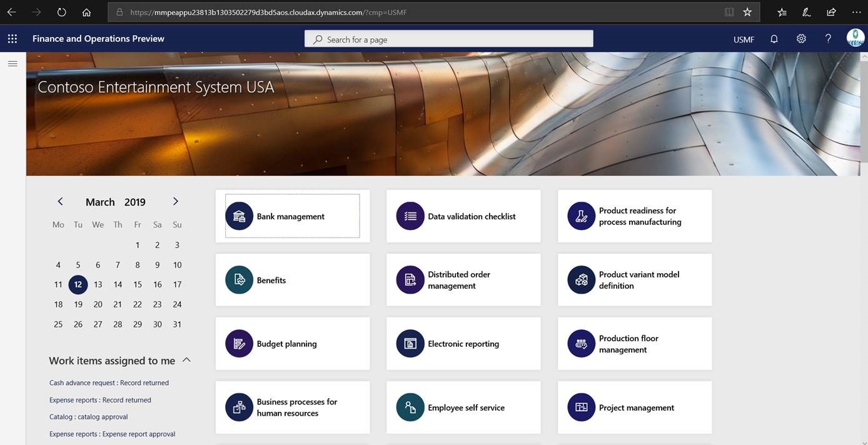Go to browser home page
Screen dimensions: 868x445
coord(86,12)
